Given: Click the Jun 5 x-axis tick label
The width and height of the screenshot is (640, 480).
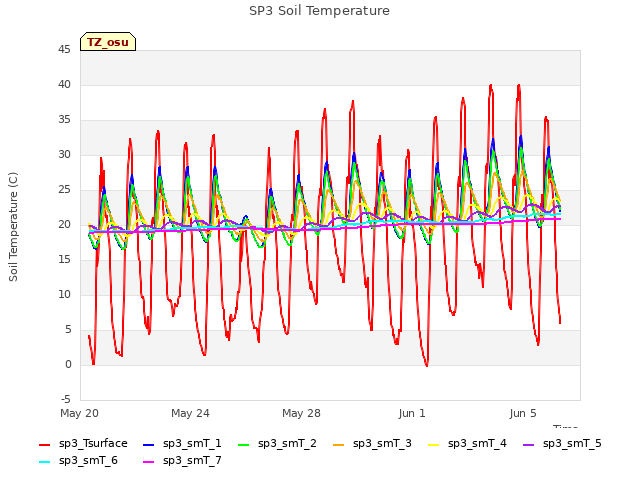Looking at the screenshot, I should click(523, 413).
